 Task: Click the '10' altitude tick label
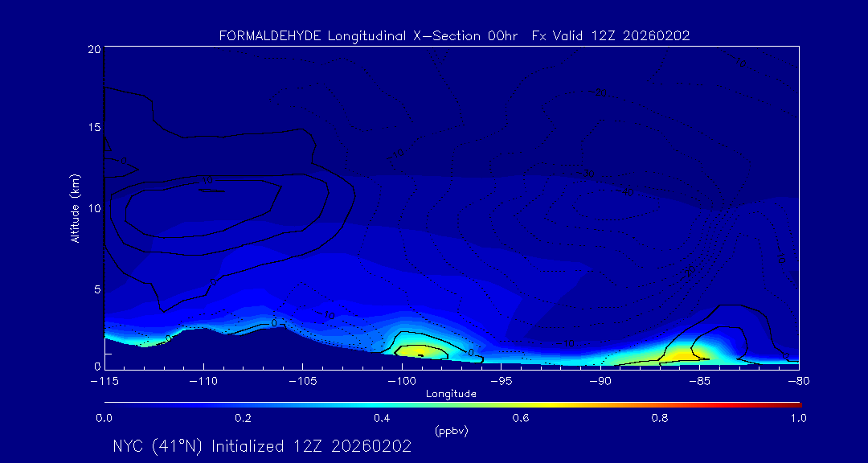[x=93, y=208]
